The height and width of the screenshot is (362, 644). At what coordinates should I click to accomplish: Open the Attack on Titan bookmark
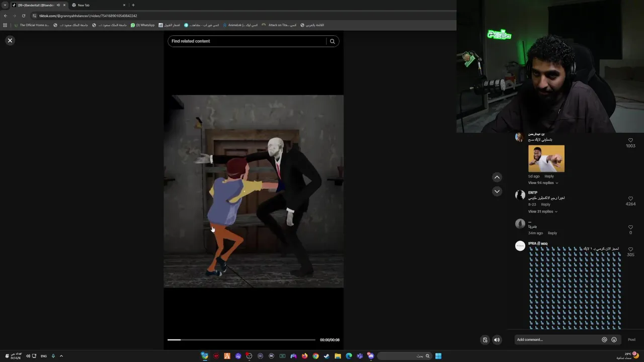tap(279, 25)
